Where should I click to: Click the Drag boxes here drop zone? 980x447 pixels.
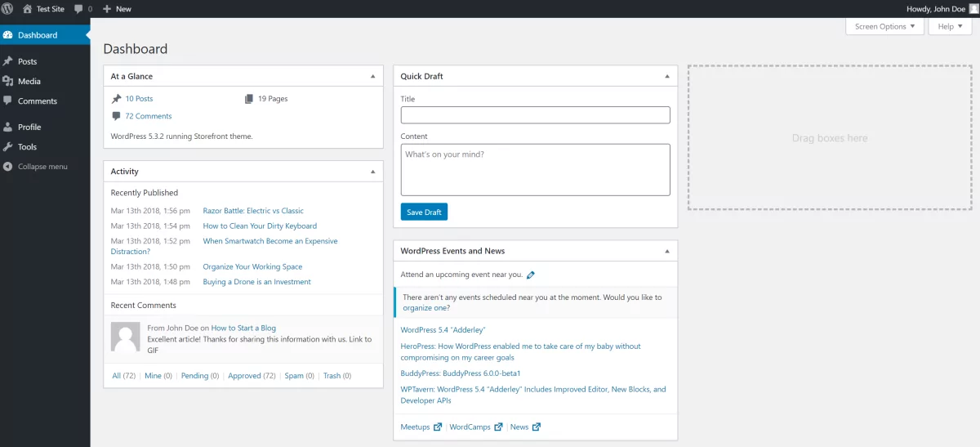tap(830, 138)
